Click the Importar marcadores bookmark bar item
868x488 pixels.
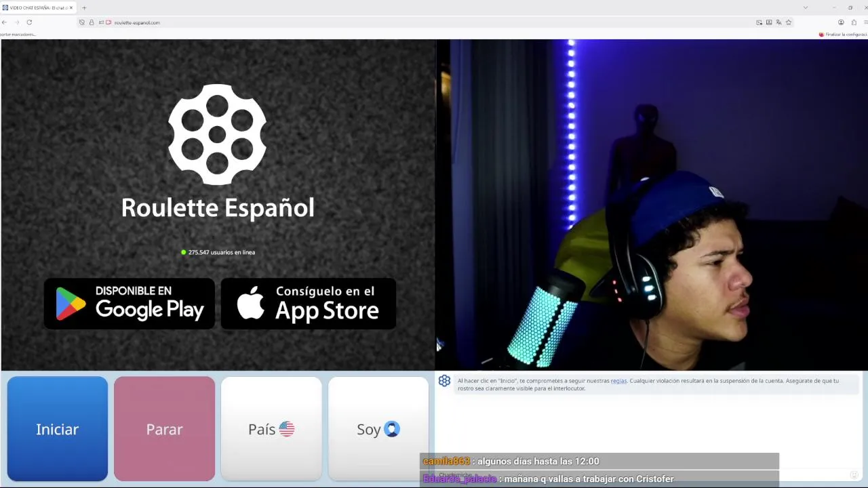(x=18, y=34)
